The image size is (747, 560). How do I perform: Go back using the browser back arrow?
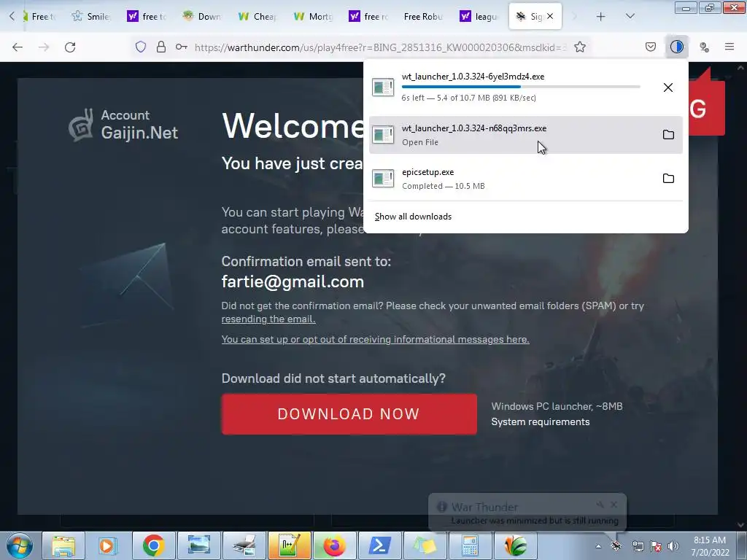(18, 47)
